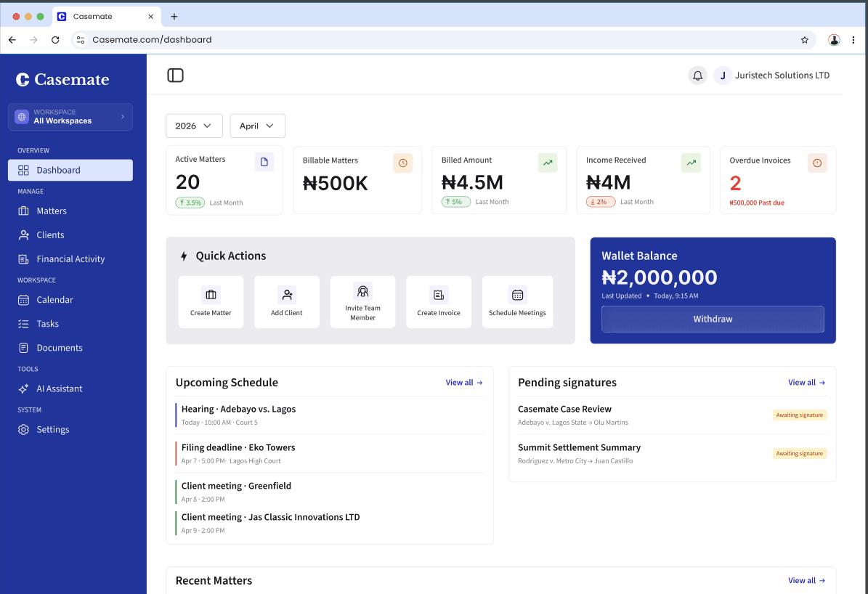The height and width of the screenshot is (594, 868).
Task: Click the Overdue Invoices alert icon
Action: 817,163
